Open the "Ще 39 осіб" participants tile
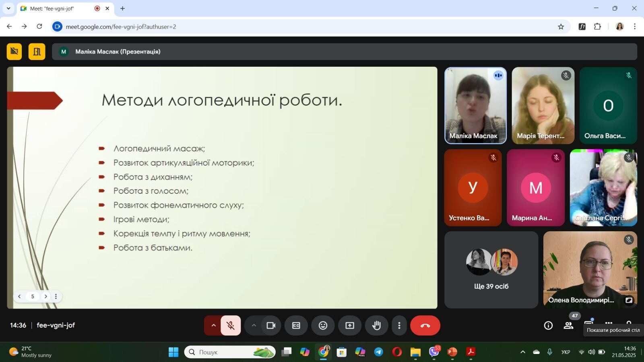644x362 pixels. 491,269
